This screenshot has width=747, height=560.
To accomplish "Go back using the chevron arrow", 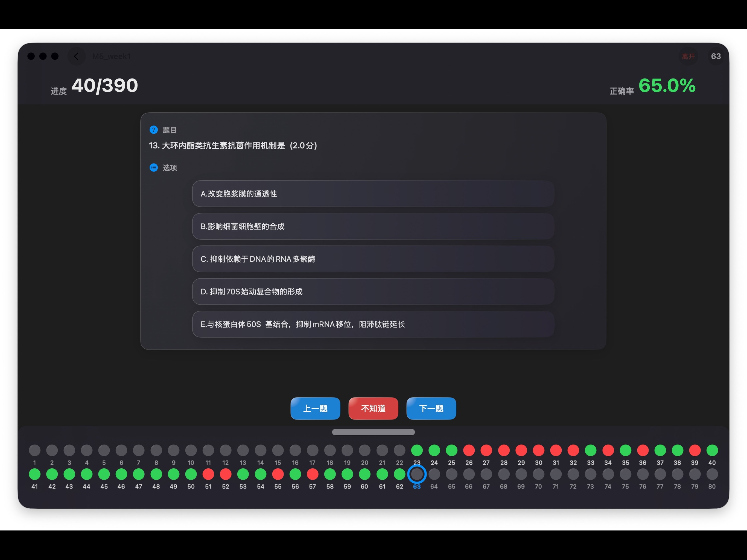I will pyautogui.click(x=76, y=56).
